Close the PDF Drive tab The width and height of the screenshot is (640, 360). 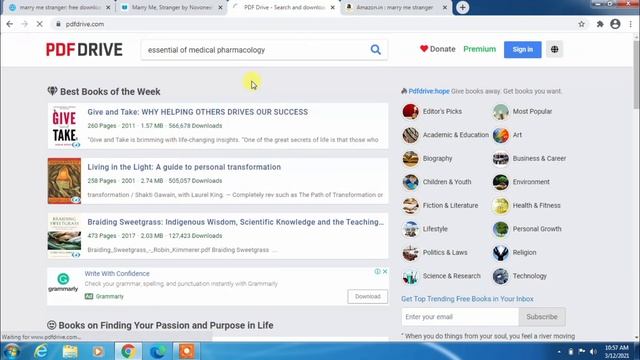point(333,7)
